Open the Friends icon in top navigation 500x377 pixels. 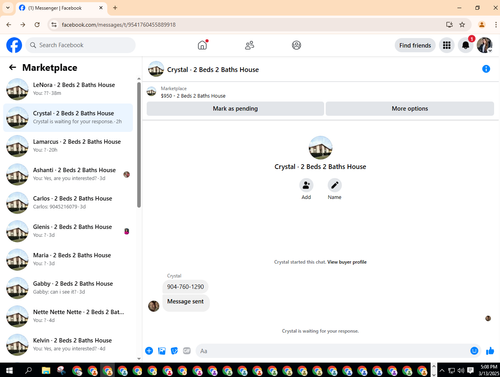[249, 45]
